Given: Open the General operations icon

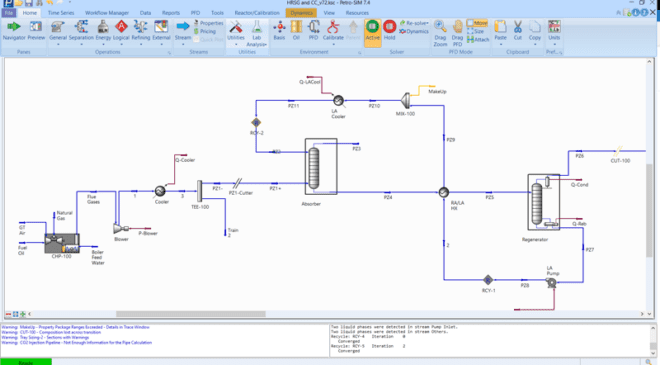Looking at the screenshot, I should (58, 27).
